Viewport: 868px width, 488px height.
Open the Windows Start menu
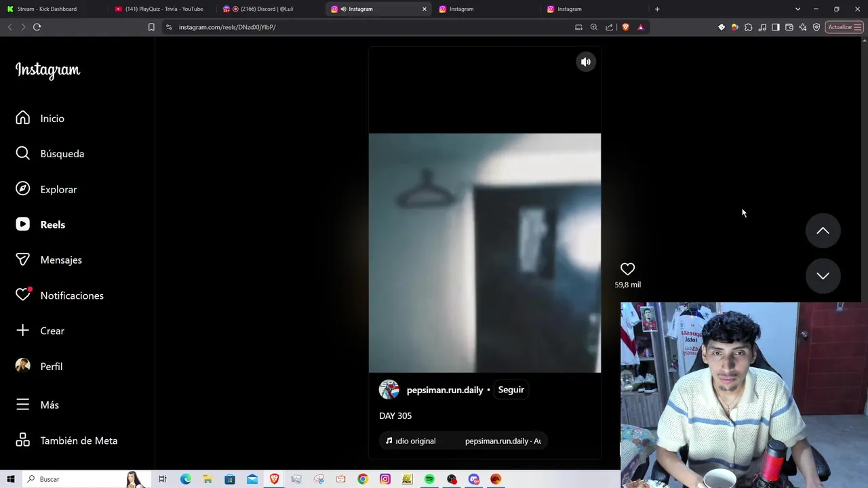[x=10, y=479]
